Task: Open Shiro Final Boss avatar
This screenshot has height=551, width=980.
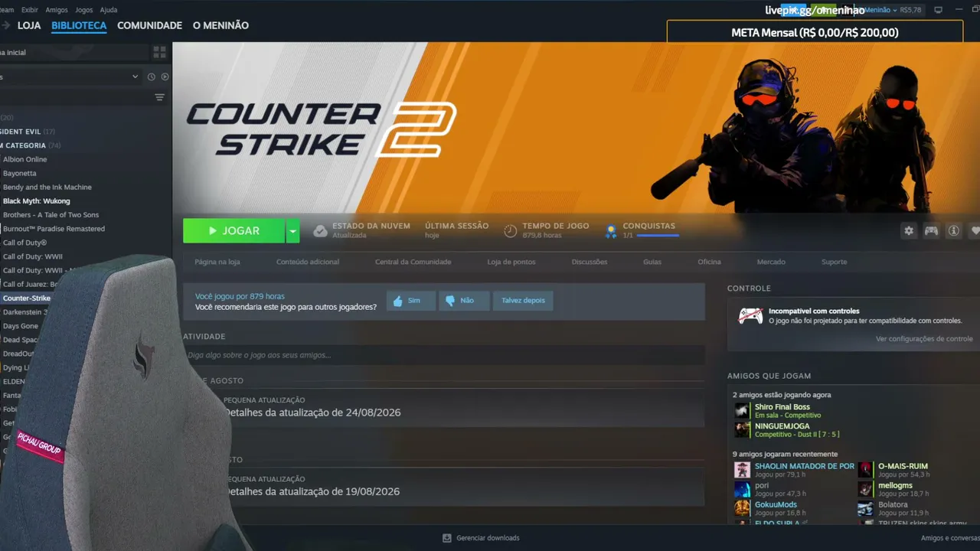Action: 742,410
